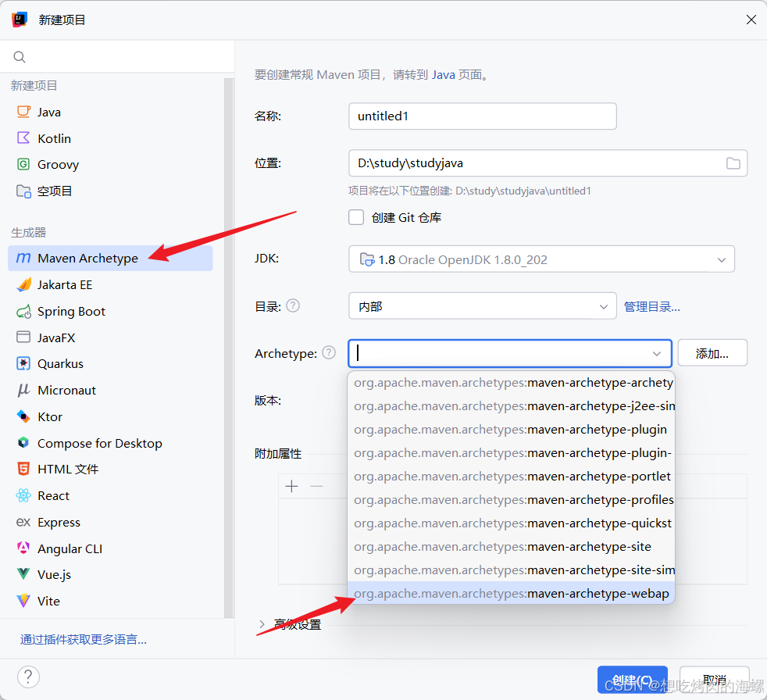This screenshot has width=767, height=700.
Task: Click the Vite logo icon
Action: pyautogui.click(x=23, y=601)
